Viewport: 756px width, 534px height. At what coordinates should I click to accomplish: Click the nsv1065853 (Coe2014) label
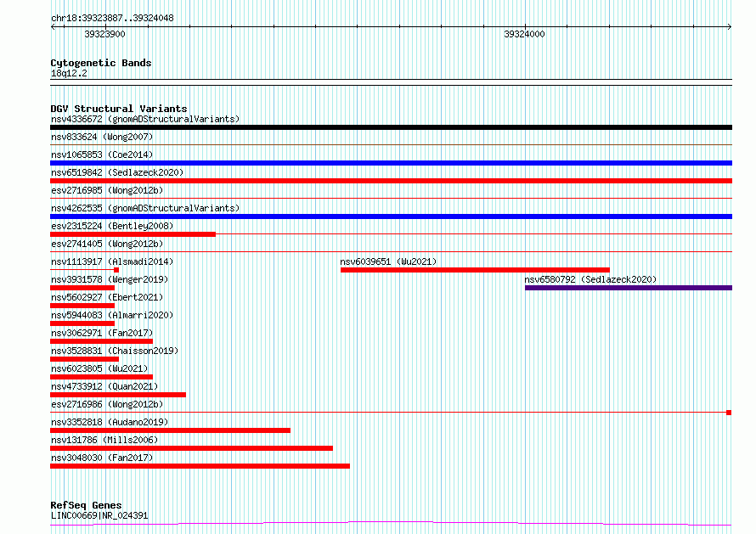coord(102,155)
